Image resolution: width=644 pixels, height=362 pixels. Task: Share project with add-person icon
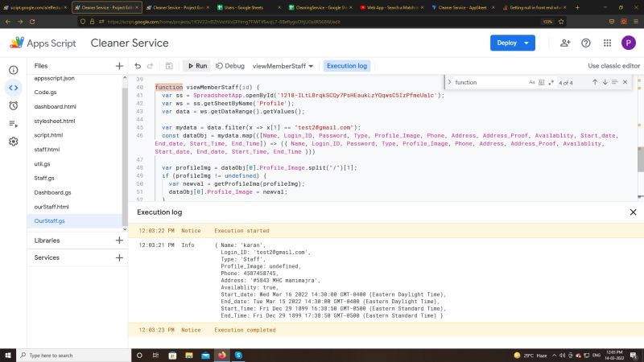point(565,43)
